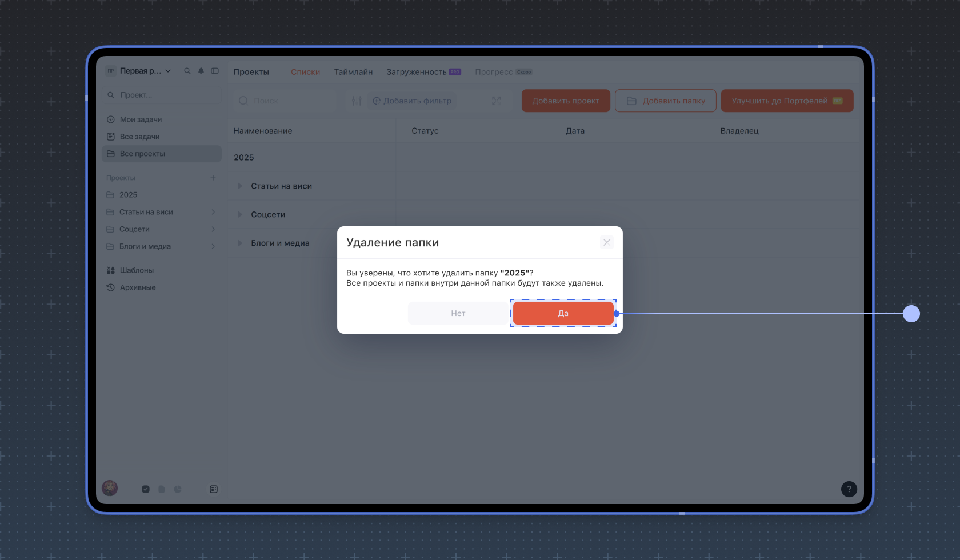Open the Первая р... workspace dropdown
960x560 pixels.
140,71
